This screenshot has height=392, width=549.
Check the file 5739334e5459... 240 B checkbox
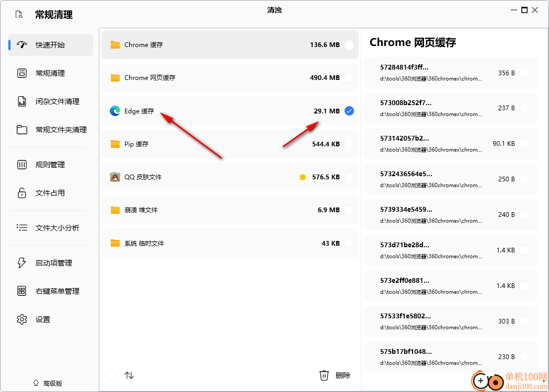pyautogui.click(x=524, y=214)
